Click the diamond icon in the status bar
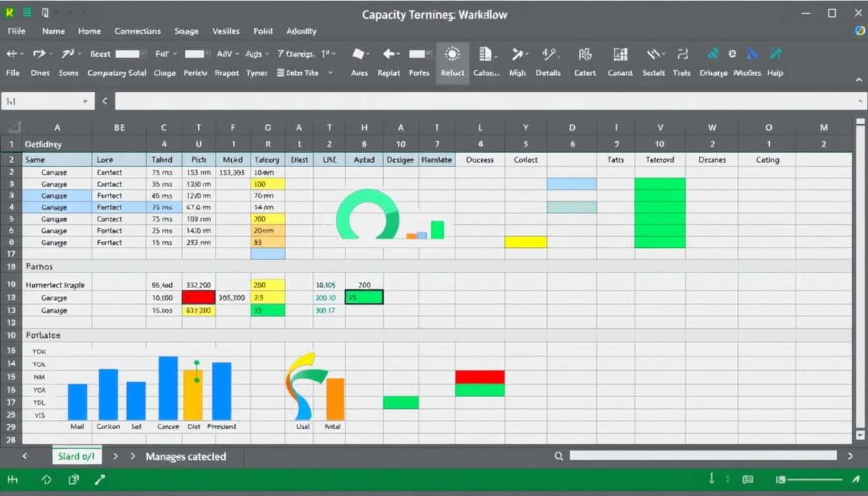The image size is (868, 496). pyautogui.click(x=46, y=480)
